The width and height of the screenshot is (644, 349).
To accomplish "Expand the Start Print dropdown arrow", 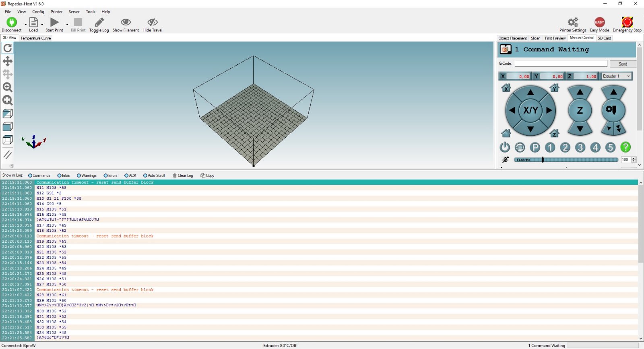I will tap(67, 25).
